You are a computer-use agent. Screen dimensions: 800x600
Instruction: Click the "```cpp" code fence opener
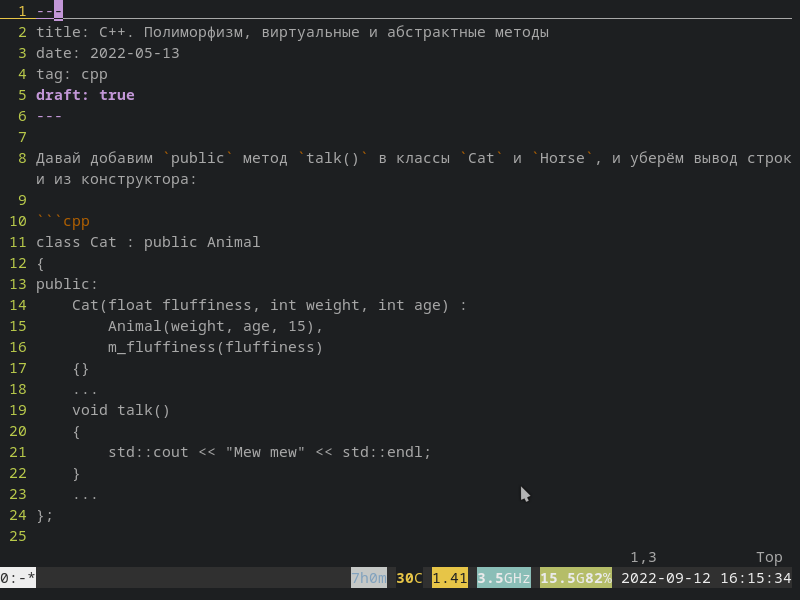(x=63, y=221)
